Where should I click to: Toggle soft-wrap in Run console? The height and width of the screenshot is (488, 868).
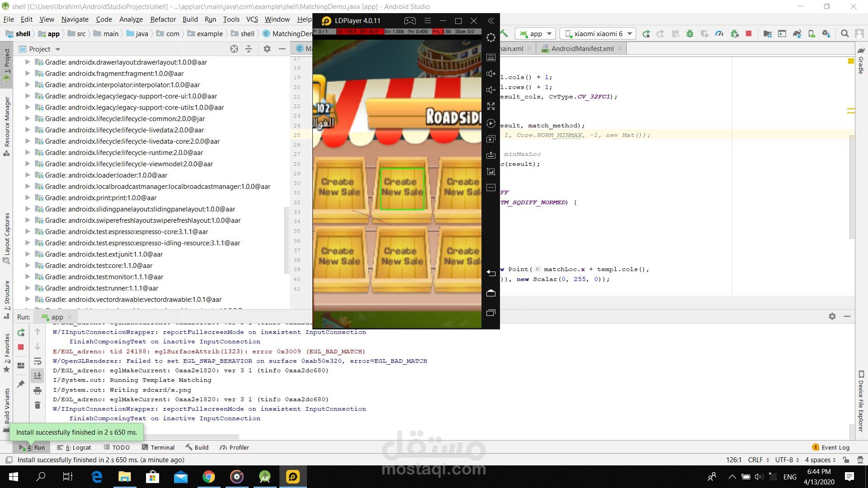38,361
